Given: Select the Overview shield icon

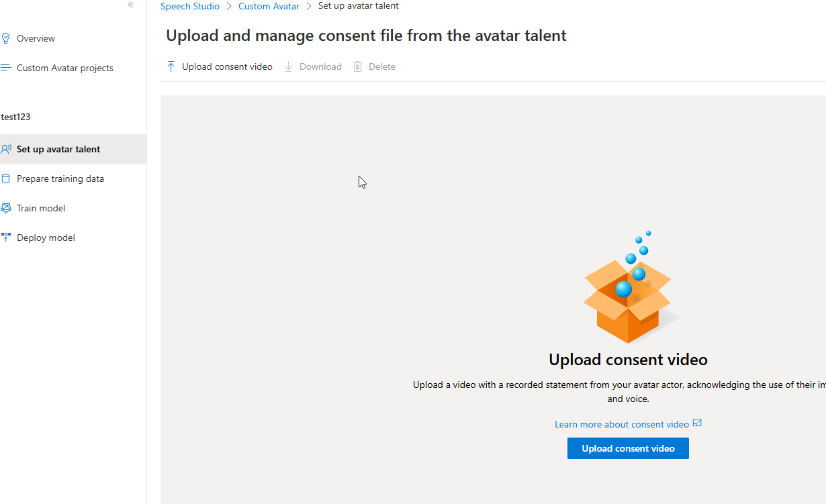Looking at the screenshot, I should [x=6, y=38].
